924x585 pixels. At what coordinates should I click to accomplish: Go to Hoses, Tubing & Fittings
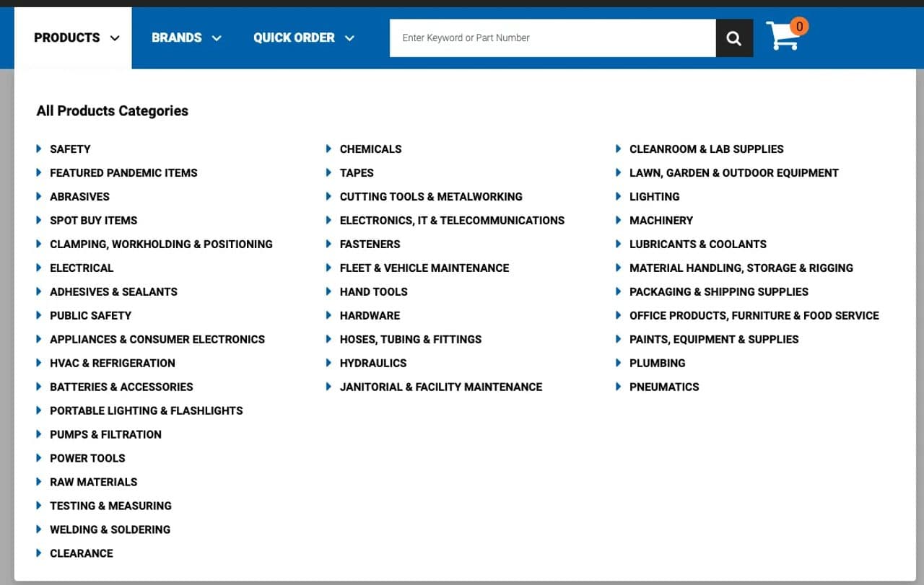[x=411, y=340]
